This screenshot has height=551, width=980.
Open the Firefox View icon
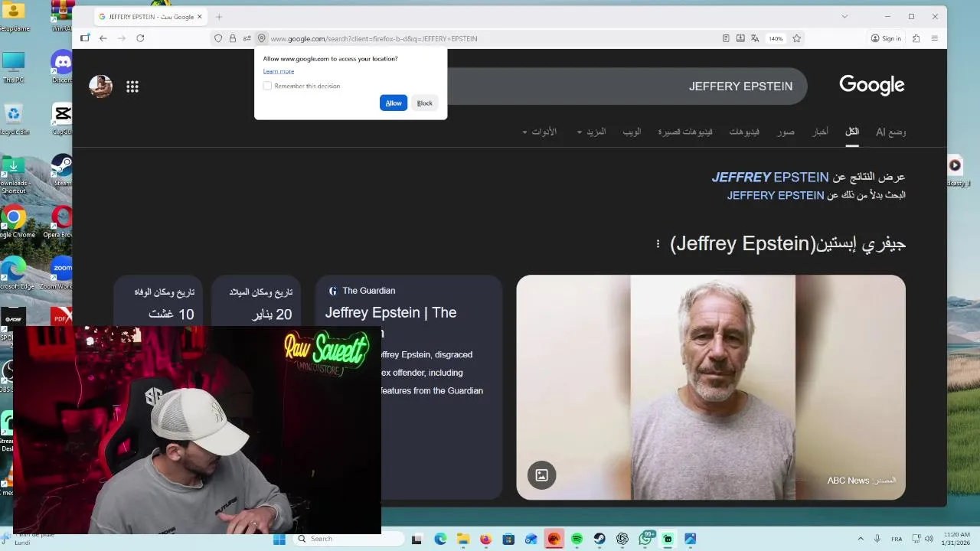pyautogui.click(x=85, y=38)
